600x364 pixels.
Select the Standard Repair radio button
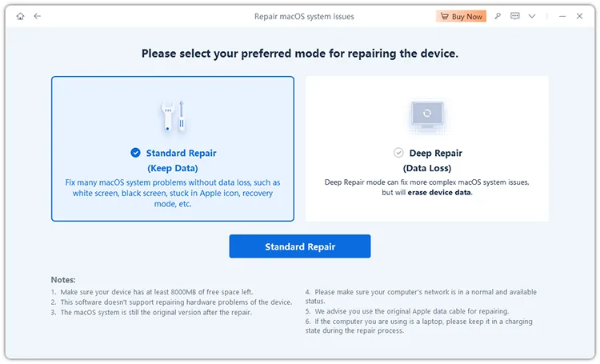135,153
